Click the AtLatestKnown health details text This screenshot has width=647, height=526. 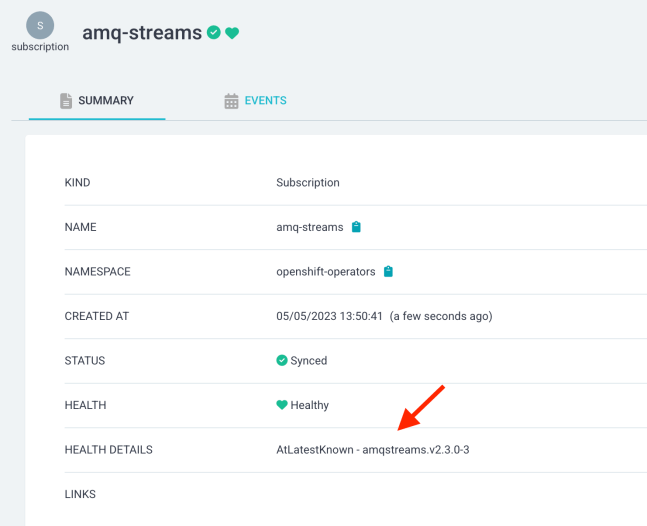coord(372,450)
